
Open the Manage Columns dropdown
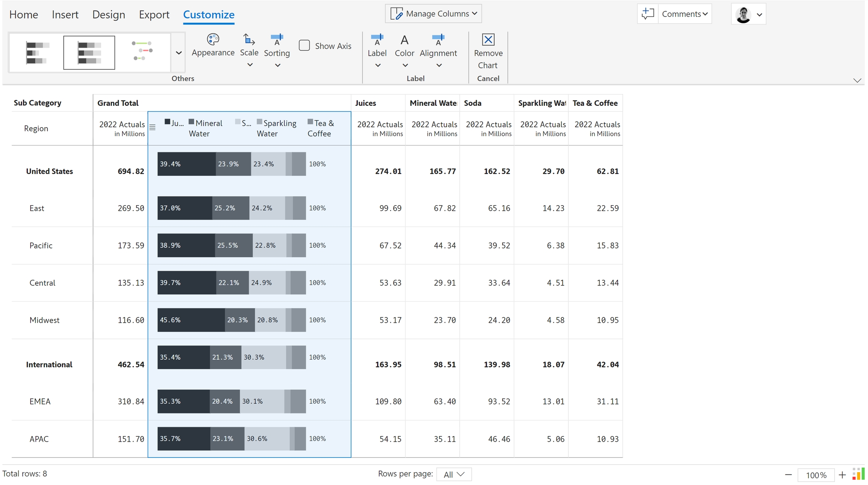[x=434, y=14]
